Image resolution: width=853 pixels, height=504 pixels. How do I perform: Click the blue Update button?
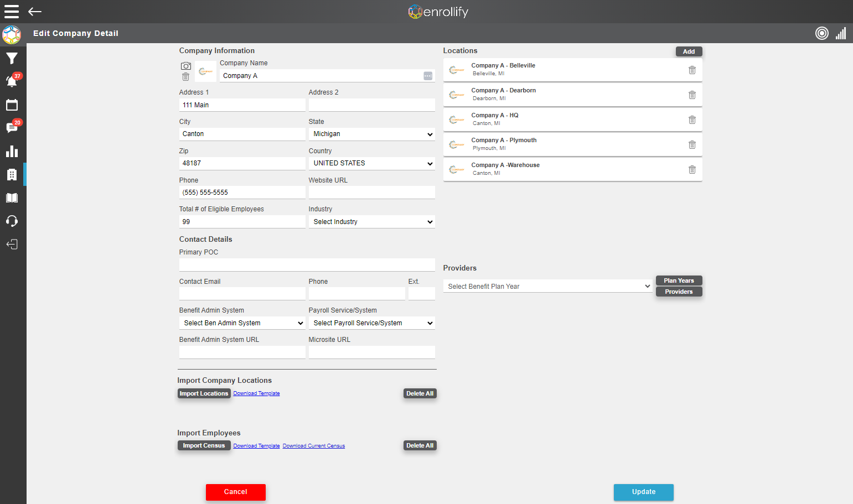[644, 492]
